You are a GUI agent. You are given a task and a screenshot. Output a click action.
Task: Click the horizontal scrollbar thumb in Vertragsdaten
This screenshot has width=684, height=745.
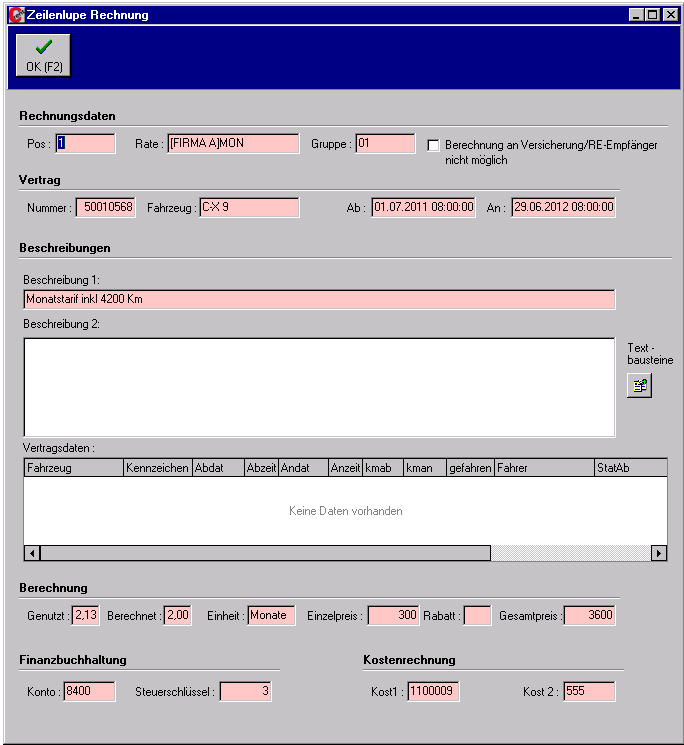click(x=265, y=553)
